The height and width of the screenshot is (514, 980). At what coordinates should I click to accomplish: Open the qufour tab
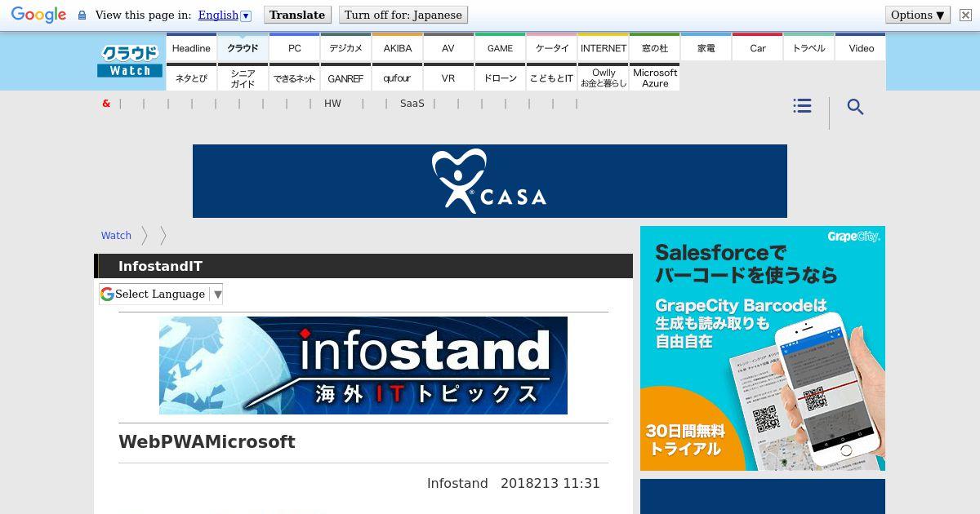(398, 78)
